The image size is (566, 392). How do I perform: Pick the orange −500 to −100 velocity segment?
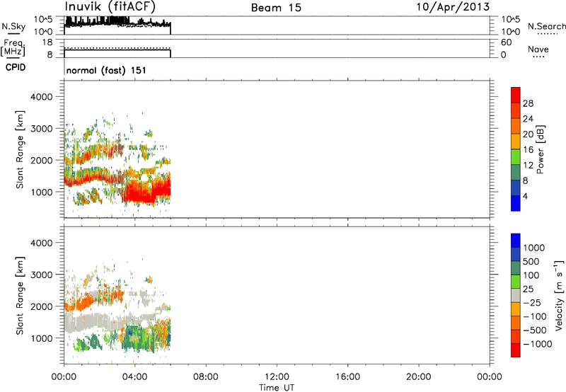coord(516,323)
